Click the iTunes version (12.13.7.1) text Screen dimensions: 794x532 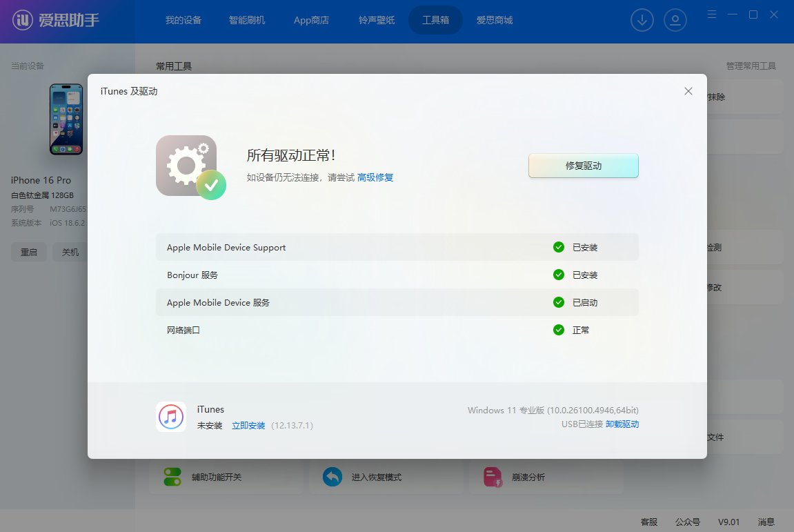click(x=292, y=426)
